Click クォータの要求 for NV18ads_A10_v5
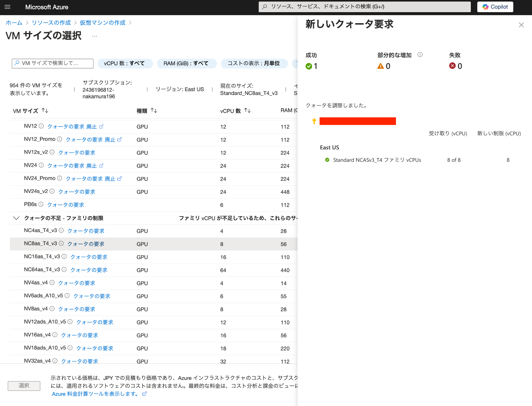The width and height of the screenshot is (532, 406). coord(95,348)
